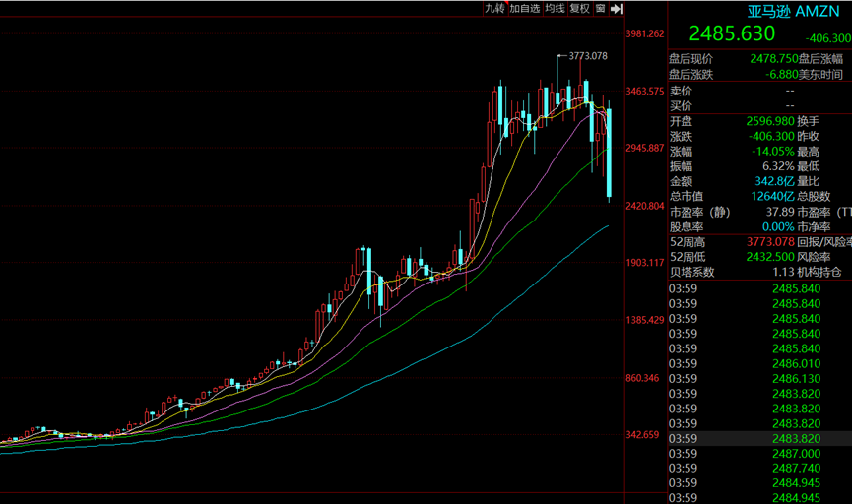
Task: Click the 3981.262 price axis label
Action: pyautogui.click(x=645, y=33)
